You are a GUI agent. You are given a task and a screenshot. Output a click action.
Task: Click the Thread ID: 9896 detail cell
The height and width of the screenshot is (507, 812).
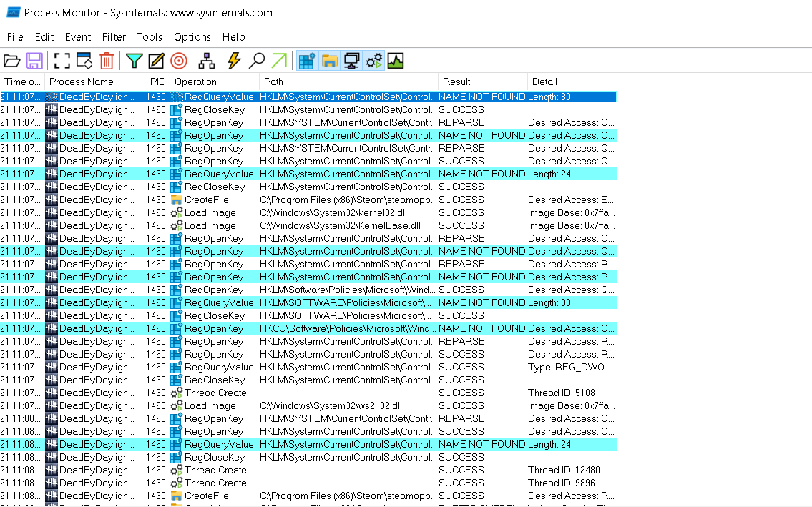coord(562,483)
